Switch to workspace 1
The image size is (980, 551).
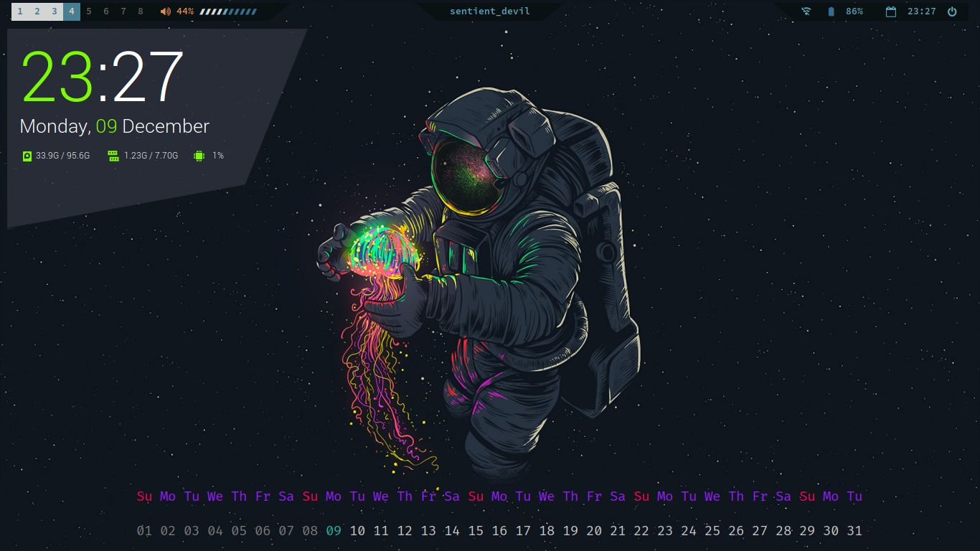pos(20,11)
